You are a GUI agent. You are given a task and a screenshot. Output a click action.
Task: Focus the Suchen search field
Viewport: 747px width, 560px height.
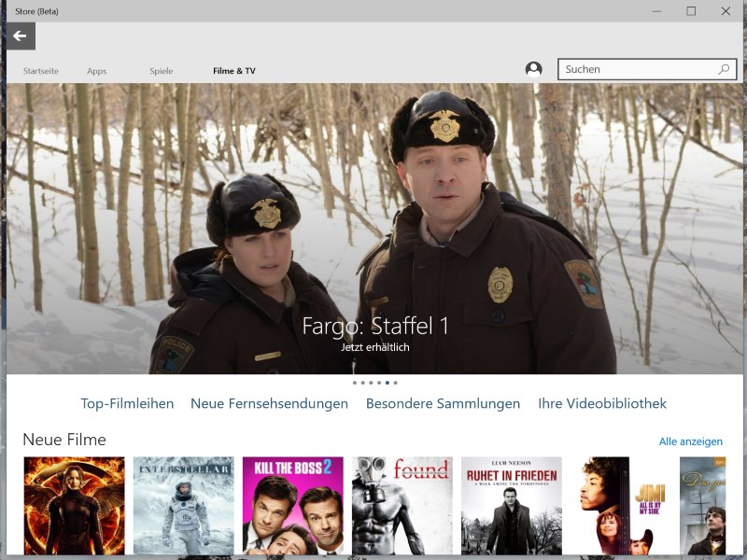tap(647, 69)
